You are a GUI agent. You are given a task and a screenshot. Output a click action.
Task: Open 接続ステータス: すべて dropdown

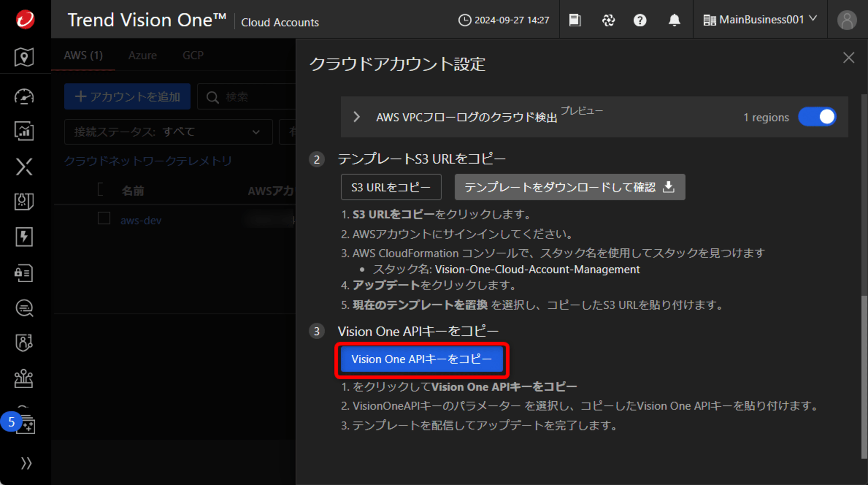168,132
